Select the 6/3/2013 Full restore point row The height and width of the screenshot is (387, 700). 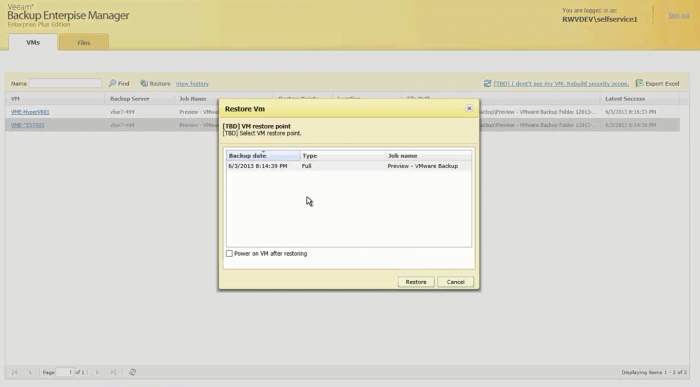click(349, 166)
